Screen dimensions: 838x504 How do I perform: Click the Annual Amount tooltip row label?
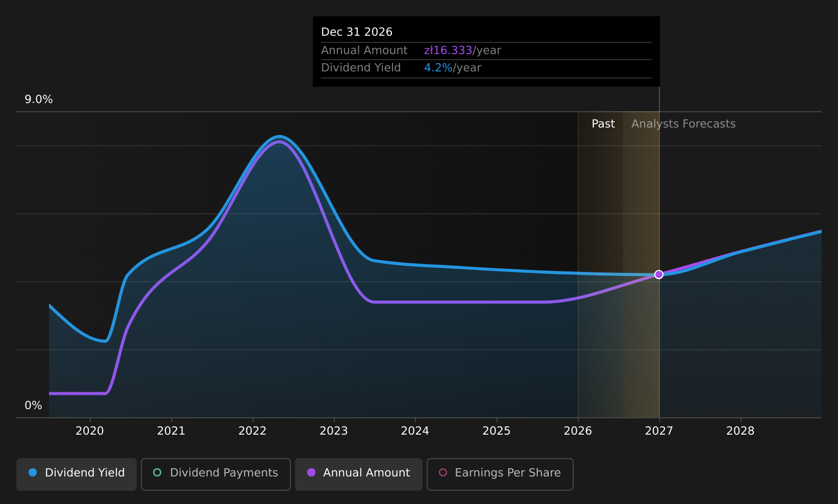point(364,51)
